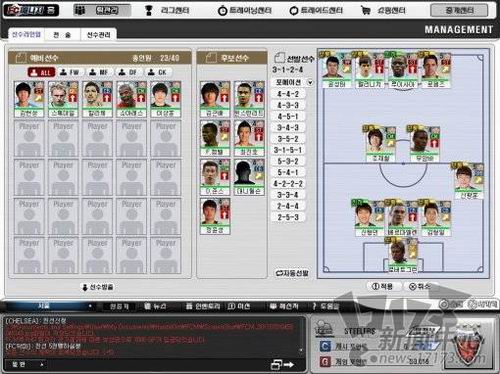Click the auto-select lineup button
The height and width of the screenshot is (374, 500).
click(x=292, y=273)
